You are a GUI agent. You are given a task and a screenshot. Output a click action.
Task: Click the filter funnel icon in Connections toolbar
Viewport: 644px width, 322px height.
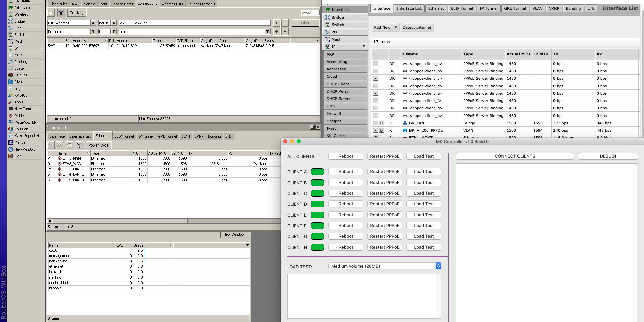[61, 13]
